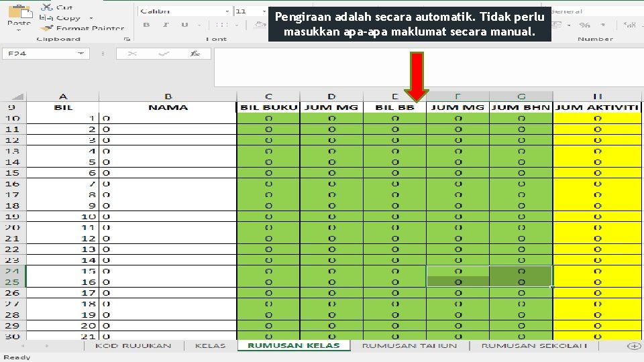The image size is (644, 362).
Task: Click the BIL BB header cell
Action: pyautogui.click(x=394, y=107)
